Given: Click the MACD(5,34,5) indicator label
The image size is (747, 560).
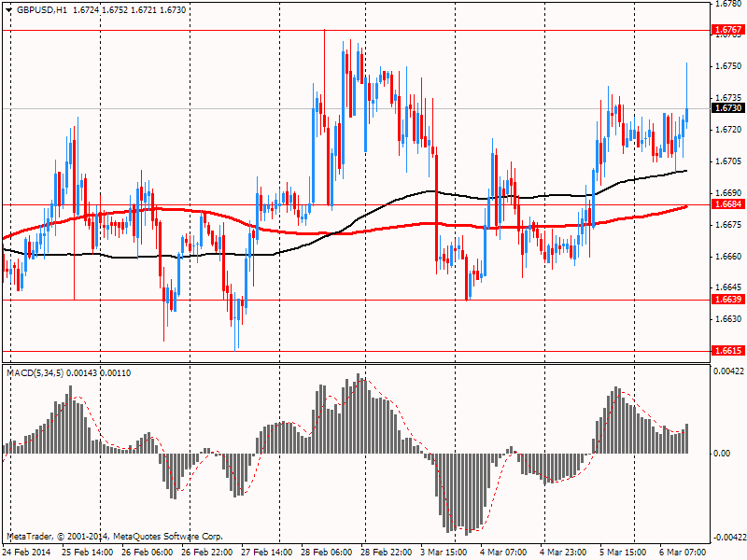Looking at the screenshot, I should click(x=35, y=372).
